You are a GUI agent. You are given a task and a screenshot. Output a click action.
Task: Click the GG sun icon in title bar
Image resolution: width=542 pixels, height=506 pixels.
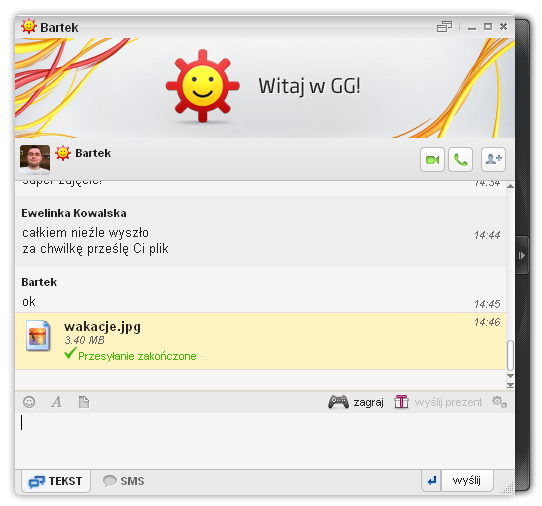click(x=29, y=26)
